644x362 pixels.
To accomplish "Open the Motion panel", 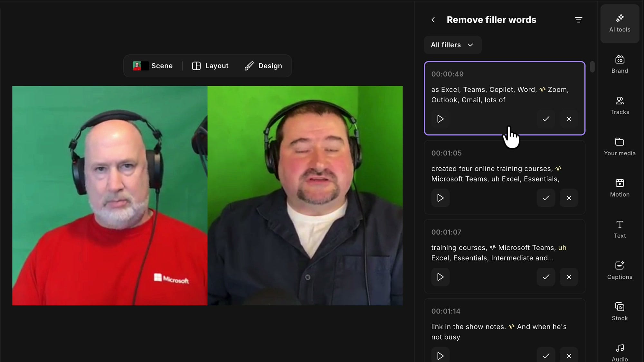I will [x=620, y=188].
